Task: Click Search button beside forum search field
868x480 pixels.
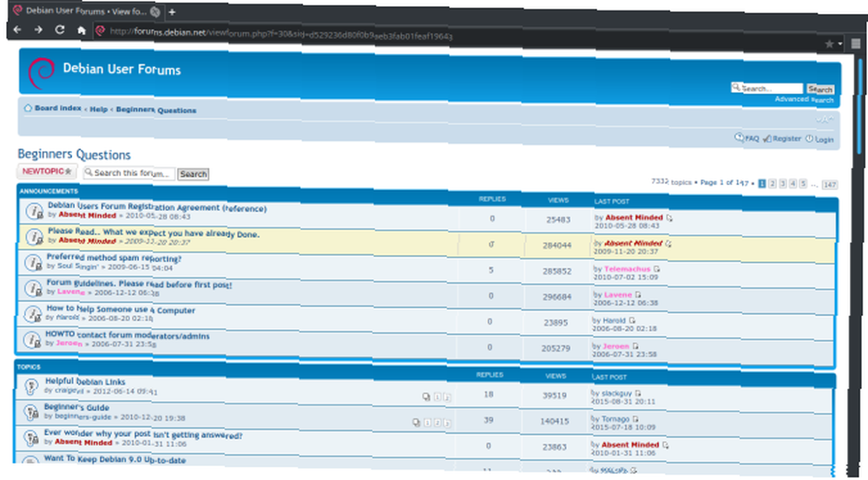Action: [194, 174]
